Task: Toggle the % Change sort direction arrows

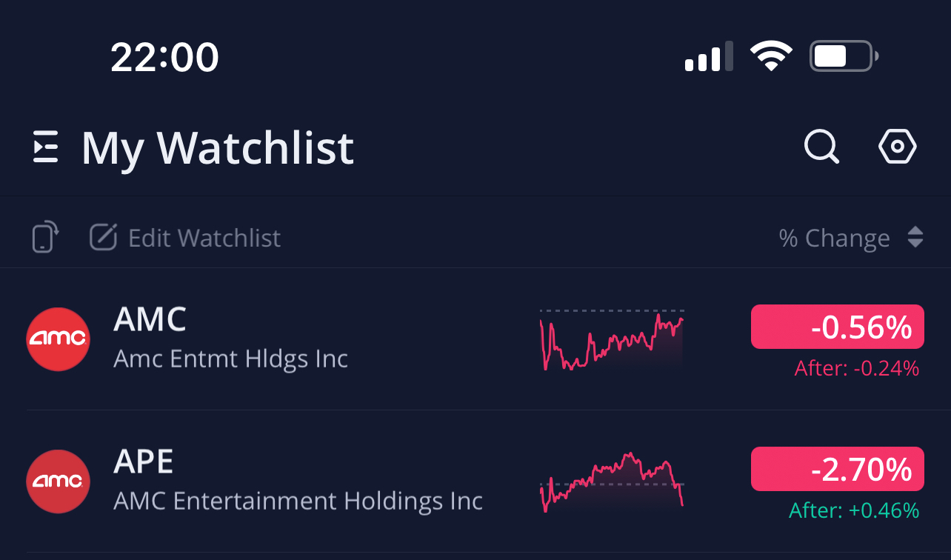Action: tap(914, 238)
